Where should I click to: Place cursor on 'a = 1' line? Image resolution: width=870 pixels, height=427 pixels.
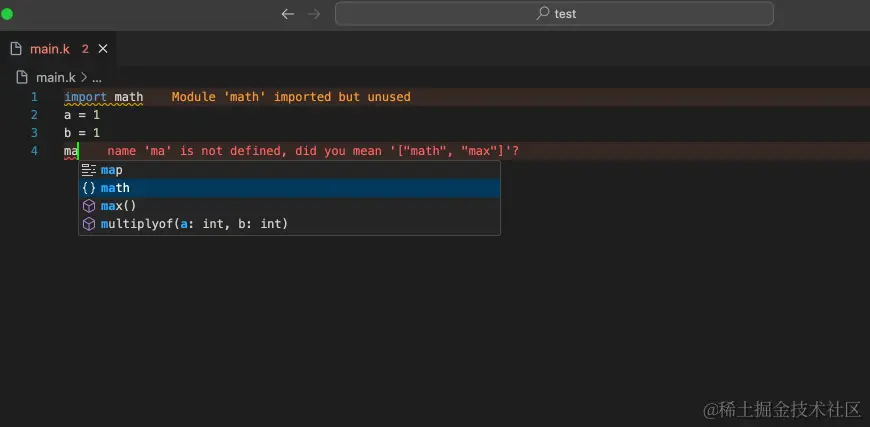82,115
